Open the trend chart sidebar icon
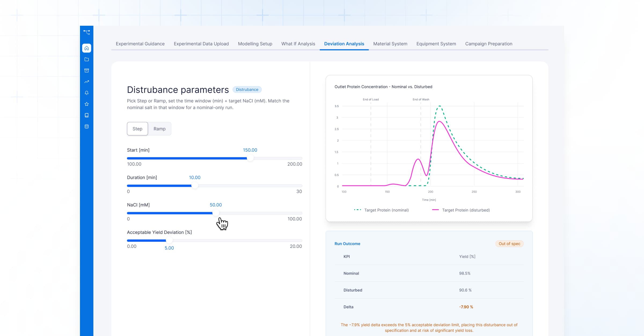 coord(86,82)
